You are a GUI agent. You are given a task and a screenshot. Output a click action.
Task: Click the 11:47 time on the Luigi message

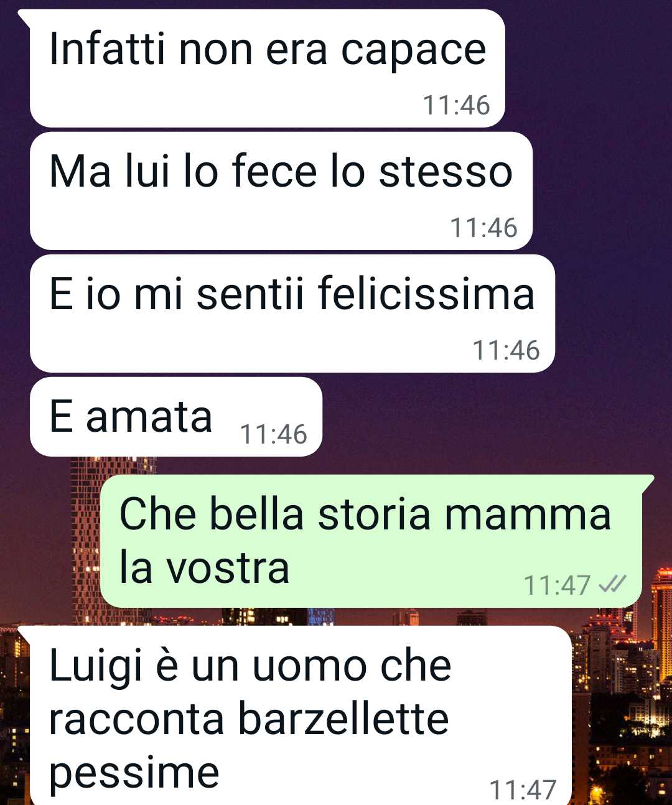click(523, 789)
